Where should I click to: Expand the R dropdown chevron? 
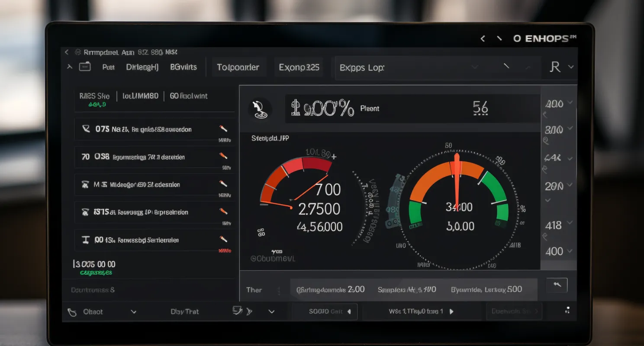click(571, 67)
